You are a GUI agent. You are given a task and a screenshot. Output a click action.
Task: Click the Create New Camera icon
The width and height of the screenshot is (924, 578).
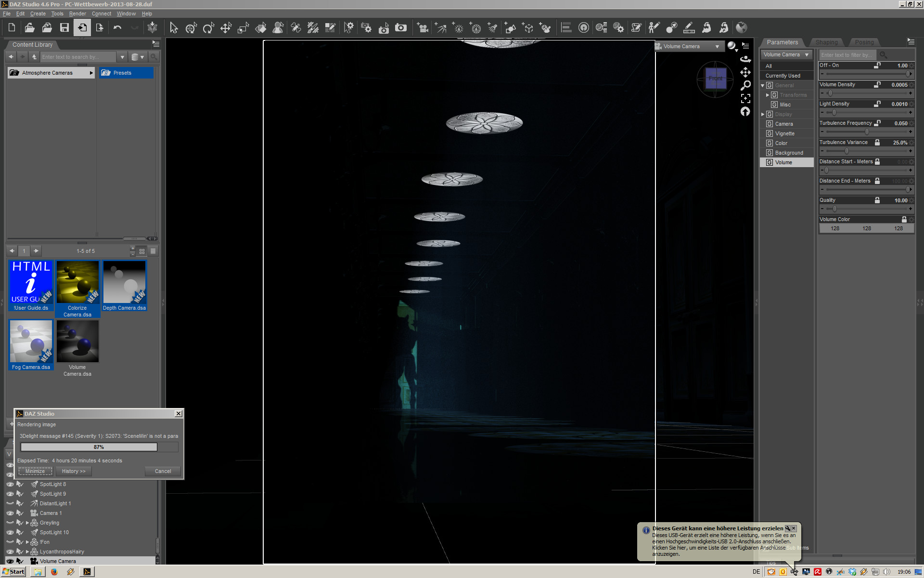click(422, 28)
